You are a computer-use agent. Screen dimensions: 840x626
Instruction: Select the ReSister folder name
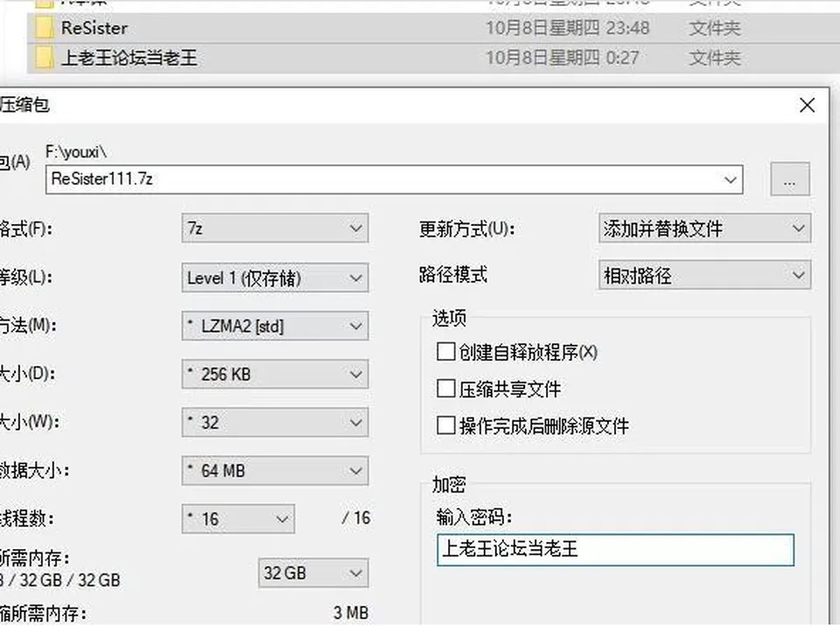(94, 28)
